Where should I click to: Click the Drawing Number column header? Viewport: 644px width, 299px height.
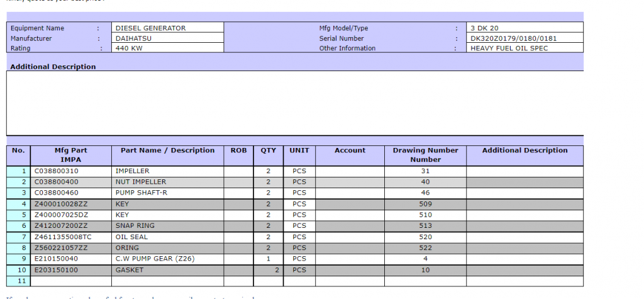click(x=425, y=155)
